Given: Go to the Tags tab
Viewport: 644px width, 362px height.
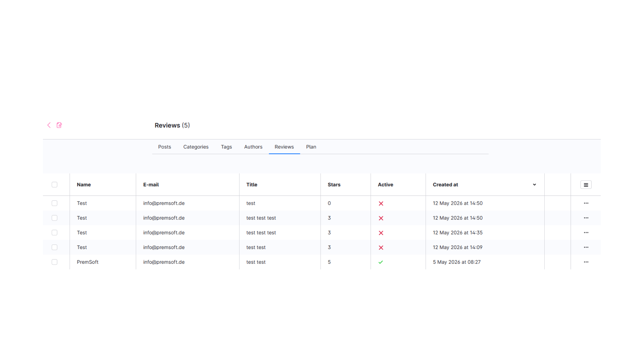Looking at the screenshot, I should point(226,147).
